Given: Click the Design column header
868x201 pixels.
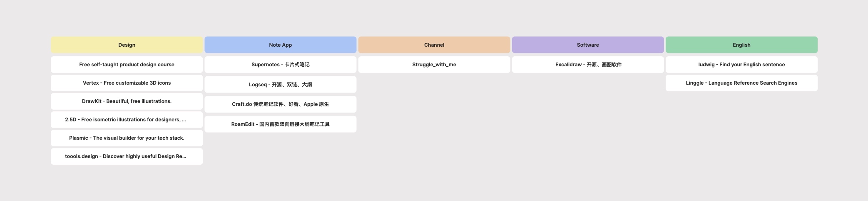Looking at the screenshot, I should (x=127, y=45).
